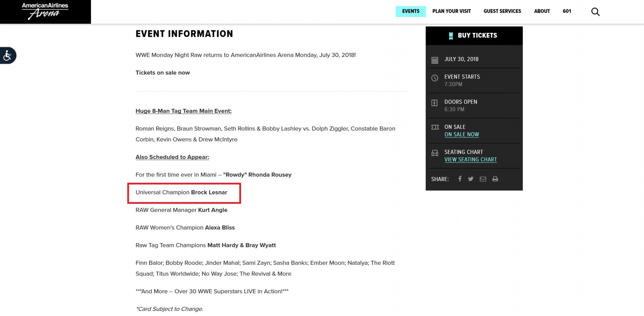Click the Alexa Bliss name
The image size is (644, 316).
click(x=220, y=228)
